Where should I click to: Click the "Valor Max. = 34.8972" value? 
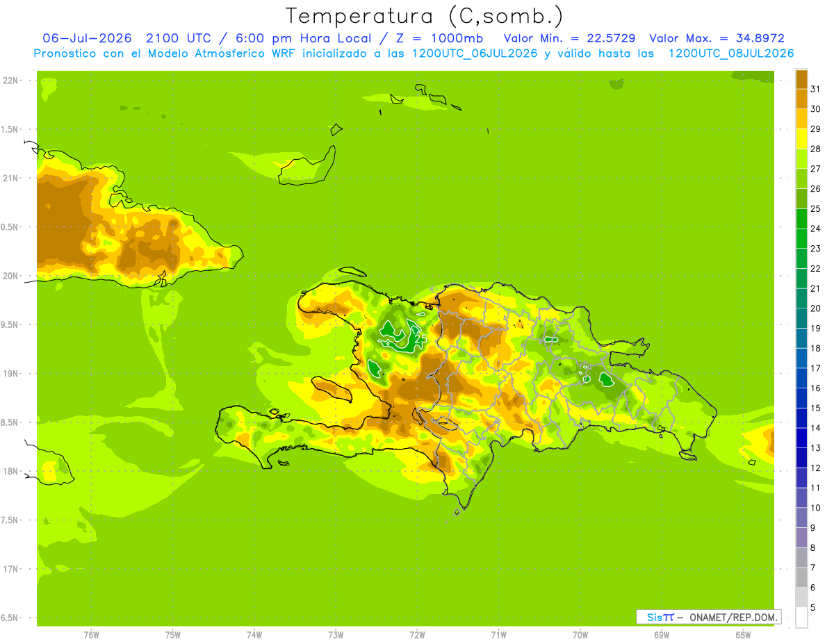pyautogui.click(x=717, y=38)
